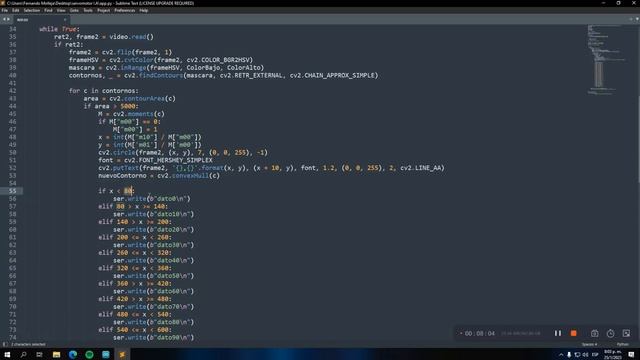The image size is (640, 360).
Task: Click the font = cv2.FONT_HERSHEY_SIMPLEX line
Action: pos(155,160)
